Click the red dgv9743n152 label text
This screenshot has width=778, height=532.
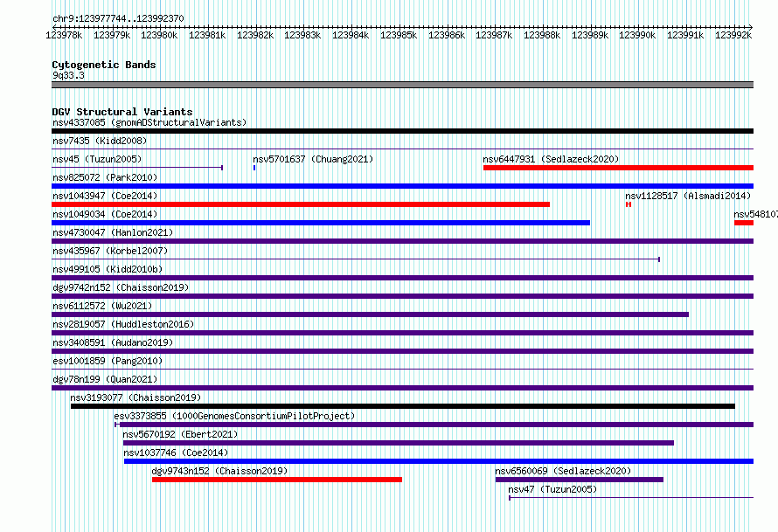219,471
